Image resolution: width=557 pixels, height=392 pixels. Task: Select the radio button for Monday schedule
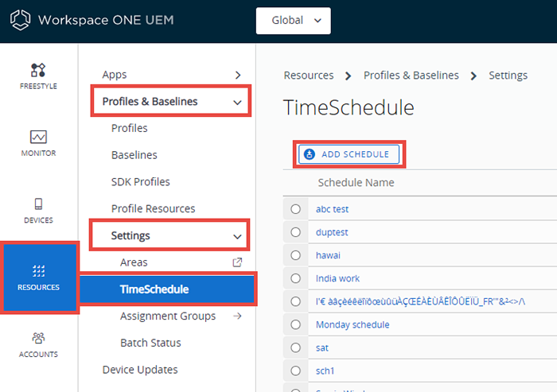tap(295, 324)
